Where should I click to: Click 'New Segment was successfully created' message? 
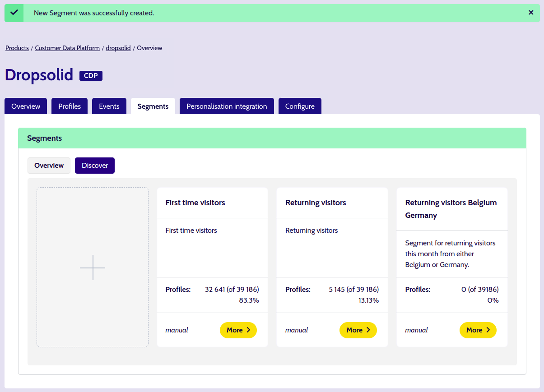[94, 13]
